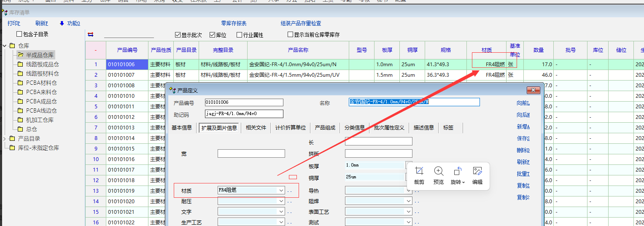
Task: Click the 保存 button in product dialog
Action: click(x=523, y=139)
